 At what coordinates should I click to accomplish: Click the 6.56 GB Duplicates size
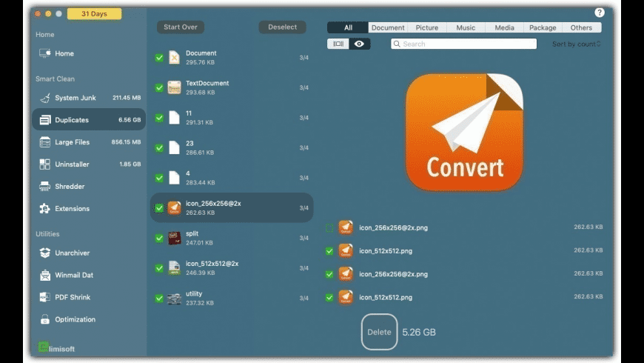pyautogui.click(x=130, y=119)
